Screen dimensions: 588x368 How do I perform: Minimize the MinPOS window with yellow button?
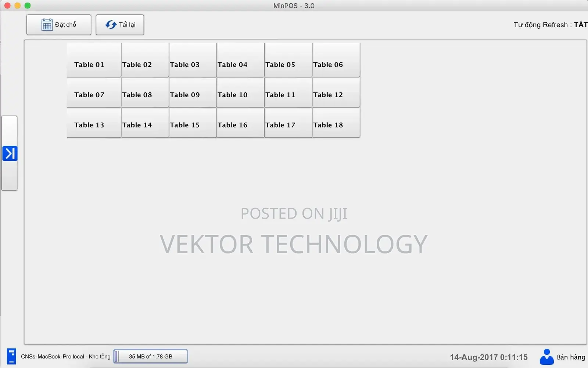[17, 6]
